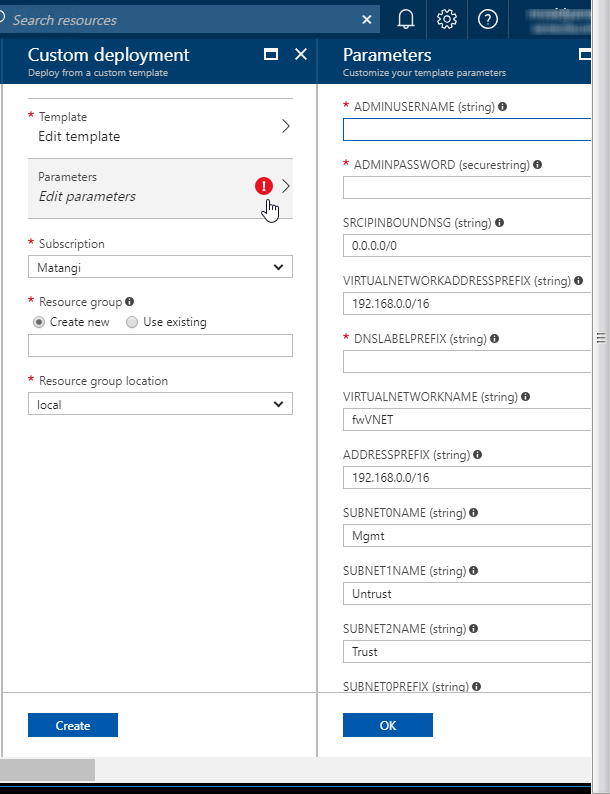Maximize the Custom deployment blade
Image resolution: width=610 pixels, height=794 pixels.
pos(270,55)
